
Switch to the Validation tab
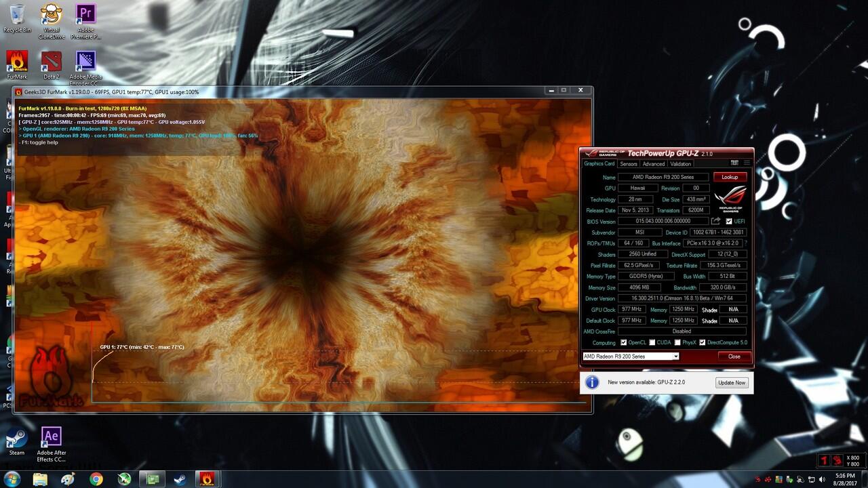click(x=680, y=163)
